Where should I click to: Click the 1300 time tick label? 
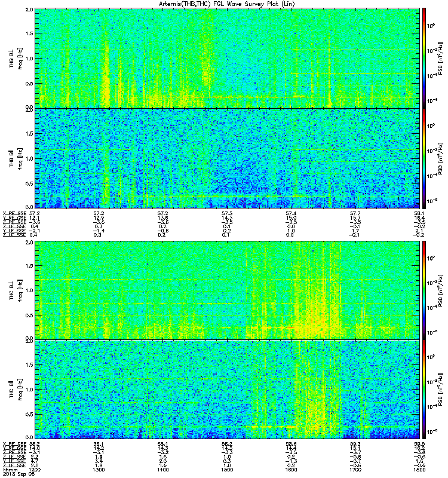pos(99,470)
